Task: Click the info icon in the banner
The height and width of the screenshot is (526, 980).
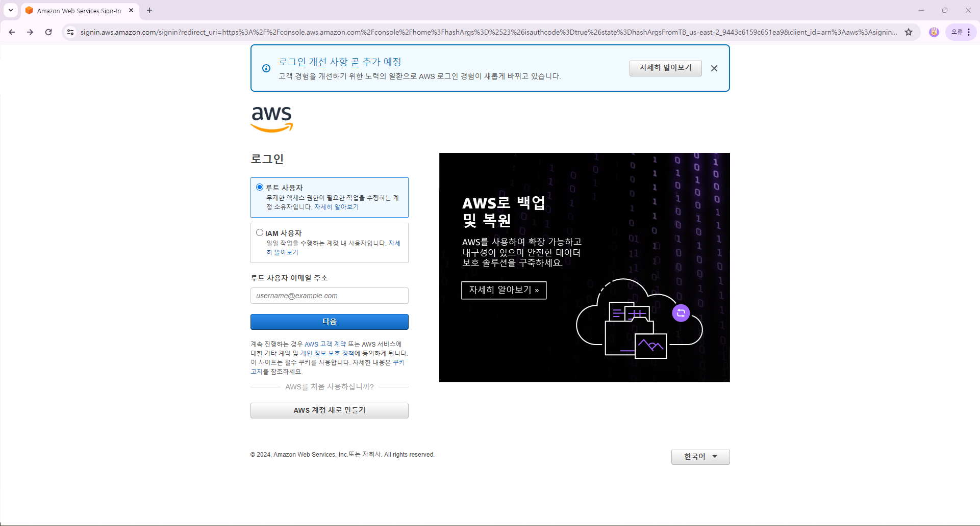Action: [266, 68]
